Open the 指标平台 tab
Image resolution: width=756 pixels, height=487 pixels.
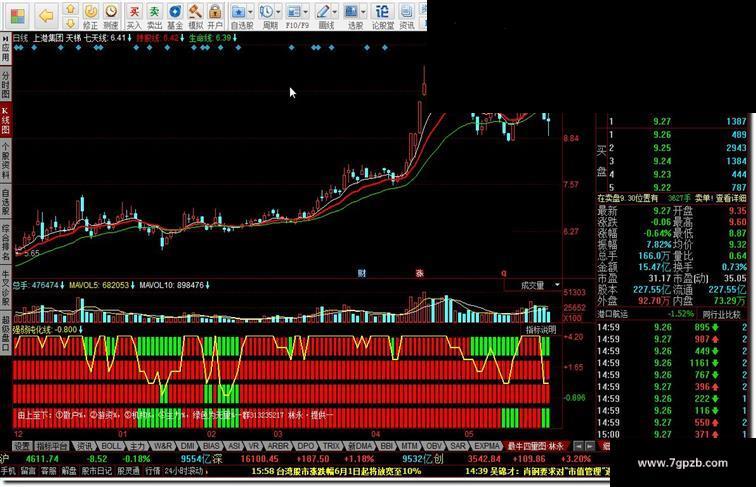[x=52, y=446]
